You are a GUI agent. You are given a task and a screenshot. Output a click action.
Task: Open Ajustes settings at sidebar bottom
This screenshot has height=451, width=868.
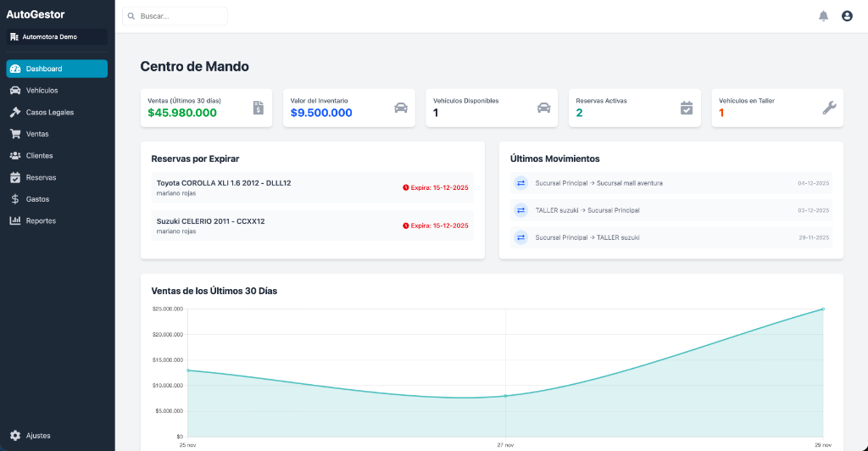pos(38,436)
